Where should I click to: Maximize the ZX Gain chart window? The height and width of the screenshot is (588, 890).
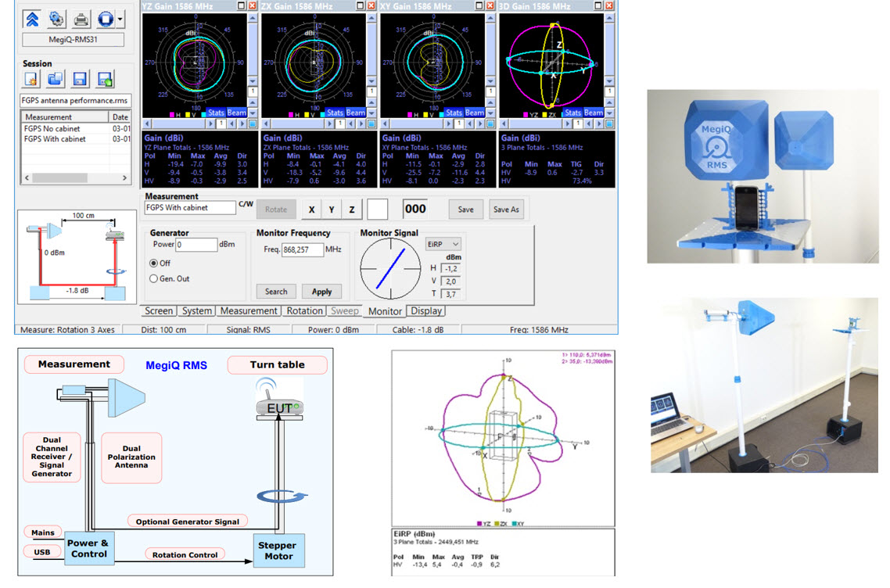[361, 5]
